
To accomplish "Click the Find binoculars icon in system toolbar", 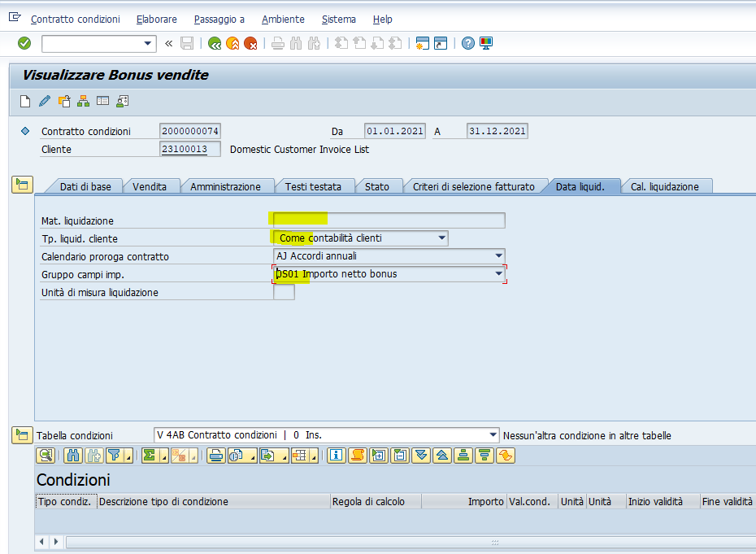I will 296,43.
